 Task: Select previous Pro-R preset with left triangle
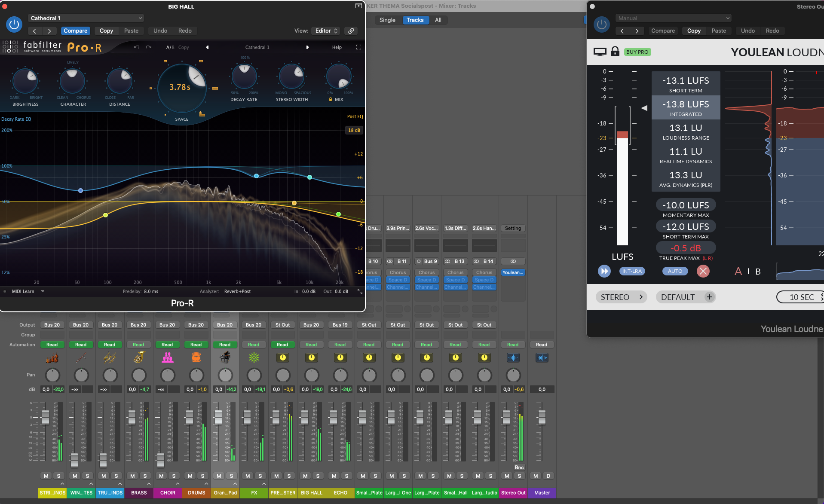(208, 47)
